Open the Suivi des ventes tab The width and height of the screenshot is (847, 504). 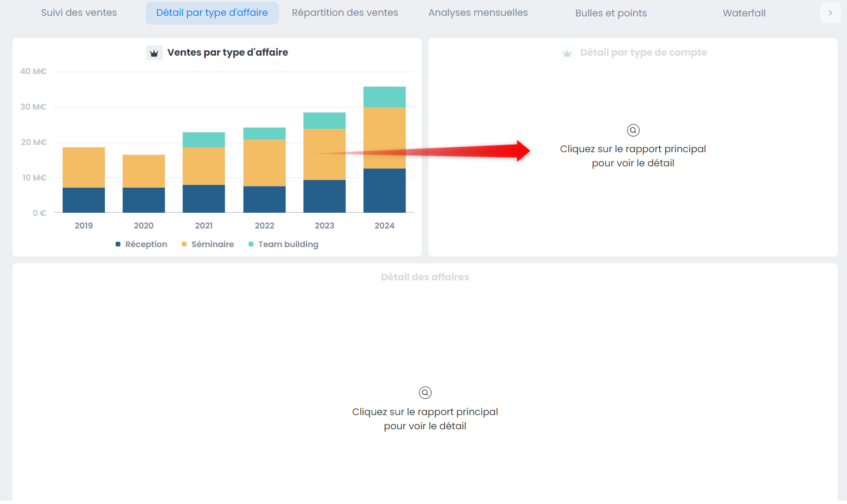(79, 13)
